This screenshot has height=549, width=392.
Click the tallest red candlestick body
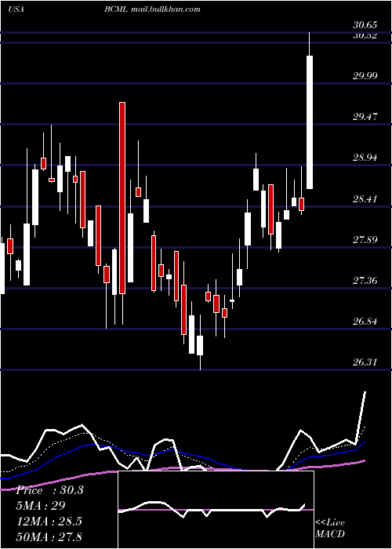[122, 198]
